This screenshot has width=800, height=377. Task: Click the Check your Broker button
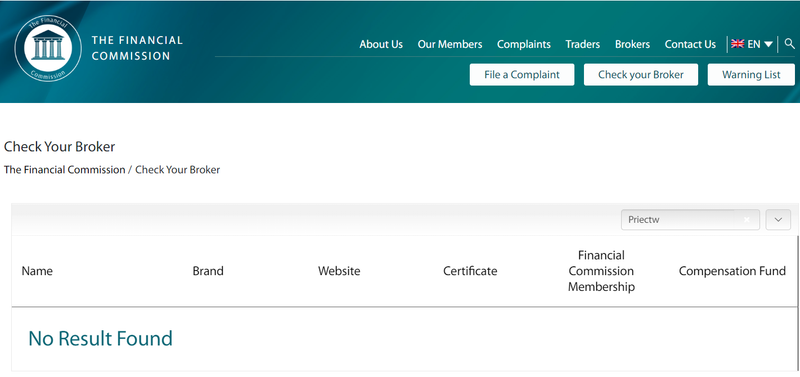coord(641,74)
